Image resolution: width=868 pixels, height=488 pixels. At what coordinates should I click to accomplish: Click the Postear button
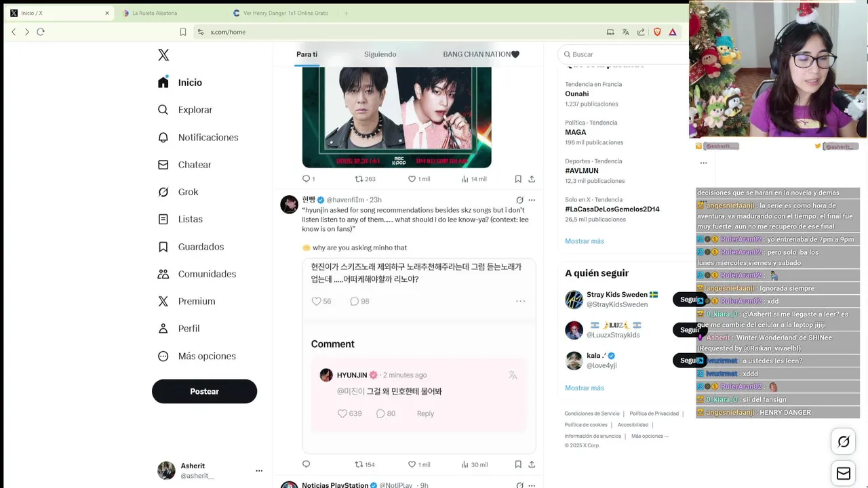tap(204, 391)
